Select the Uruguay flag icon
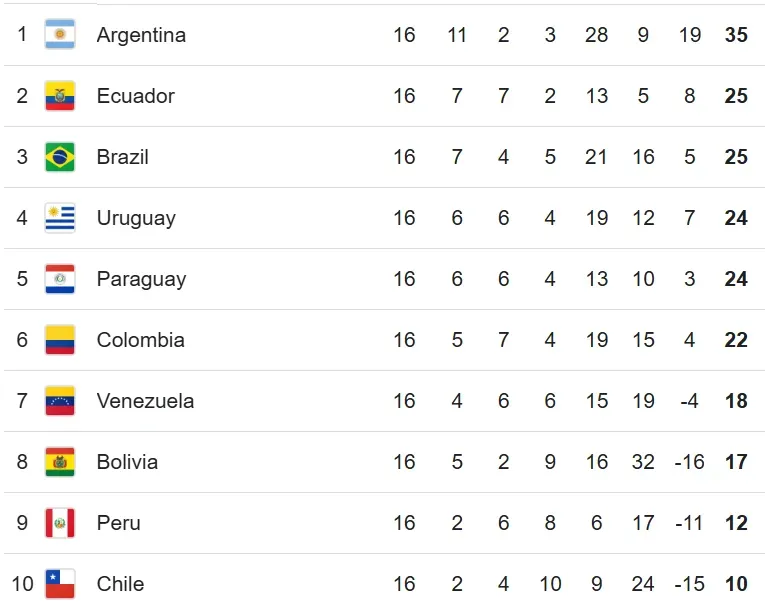Image resolution: width=765 pixels, height=612 pixels. 60,218
